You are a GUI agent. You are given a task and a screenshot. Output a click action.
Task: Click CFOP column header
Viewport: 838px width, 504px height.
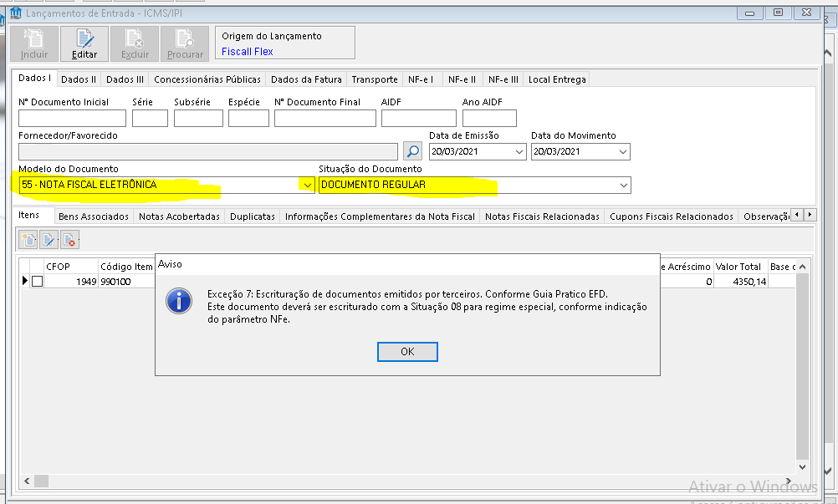point(71,267)
